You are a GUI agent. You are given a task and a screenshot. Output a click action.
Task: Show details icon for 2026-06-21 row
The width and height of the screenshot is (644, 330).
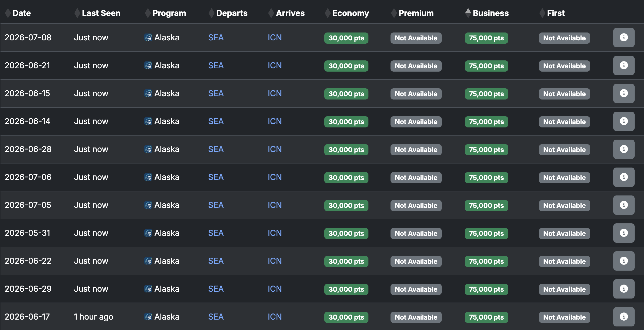click(x=623, y=65)
